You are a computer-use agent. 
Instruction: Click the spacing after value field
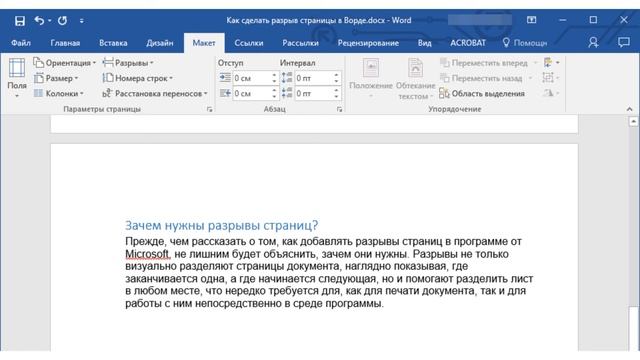coord(313,93)
